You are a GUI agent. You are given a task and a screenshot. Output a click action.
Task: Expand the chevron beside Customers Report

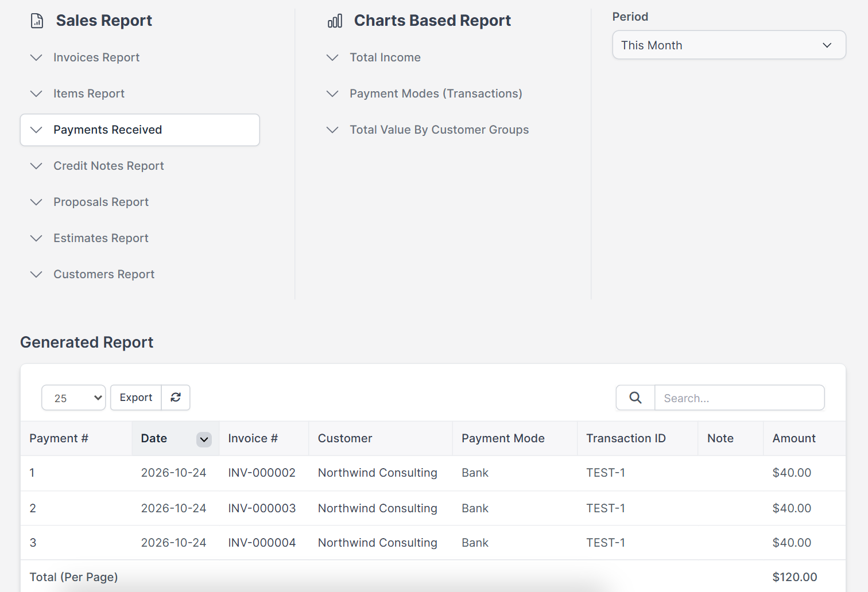pos(36,274)
